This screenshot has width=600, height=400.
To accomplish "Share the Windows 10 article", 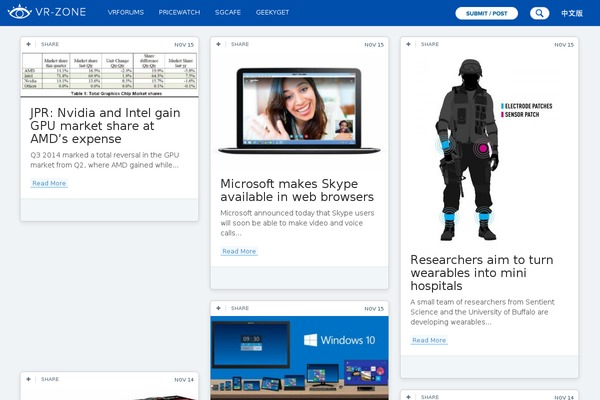I will point(240,308).
